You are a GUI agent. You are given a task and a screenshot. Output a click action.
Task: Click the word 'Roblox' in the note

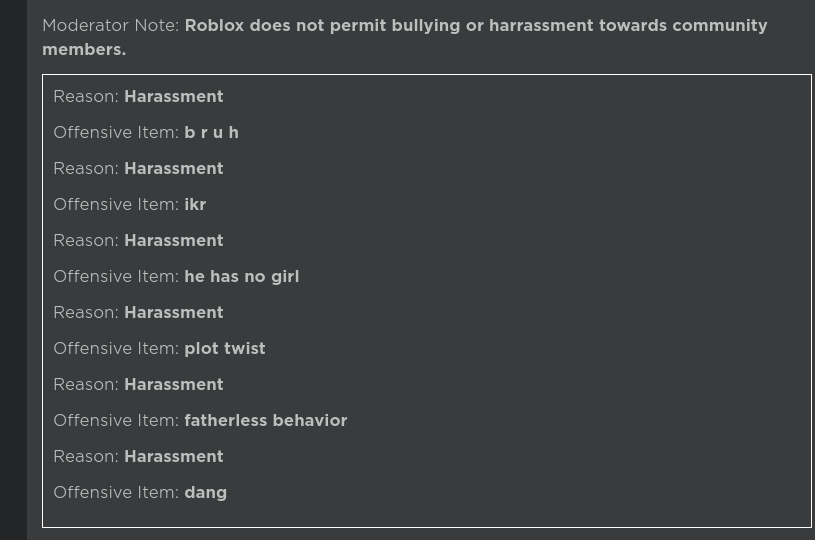tap(214, 25)
